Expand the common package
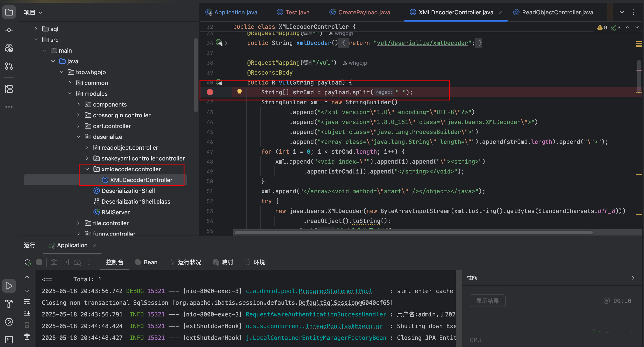The width and height of the screenshot is (644, 347). tap(70, 83)
